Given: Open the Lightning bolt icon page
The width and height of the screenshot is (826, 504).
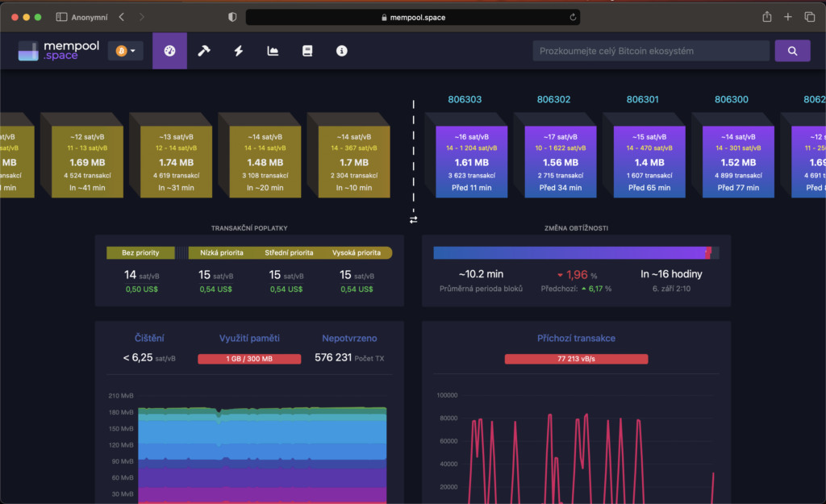Looking at the screenshot, I should click(239, 51).
